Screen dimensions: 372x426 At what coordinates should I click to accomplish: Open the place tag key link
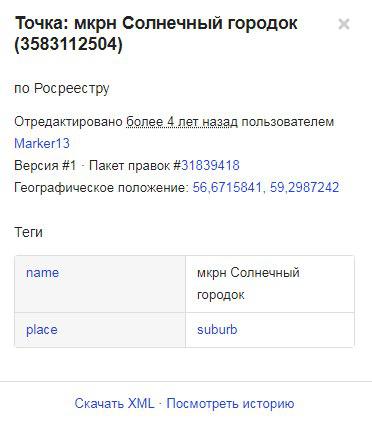42,330
